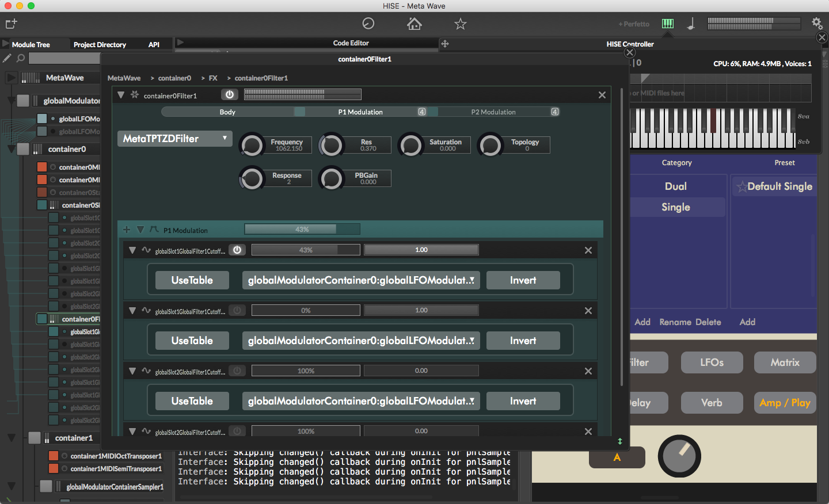Screen dimensions: 829x504
Task: Click the 8vb octave-down button beside keyboard
Action: coord(804,142)
